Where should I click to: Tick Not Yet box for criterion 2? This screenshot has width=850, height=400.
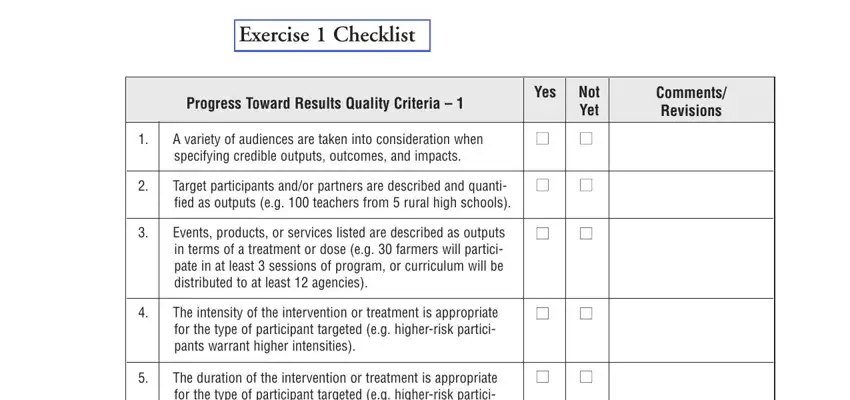coord(585,185)
